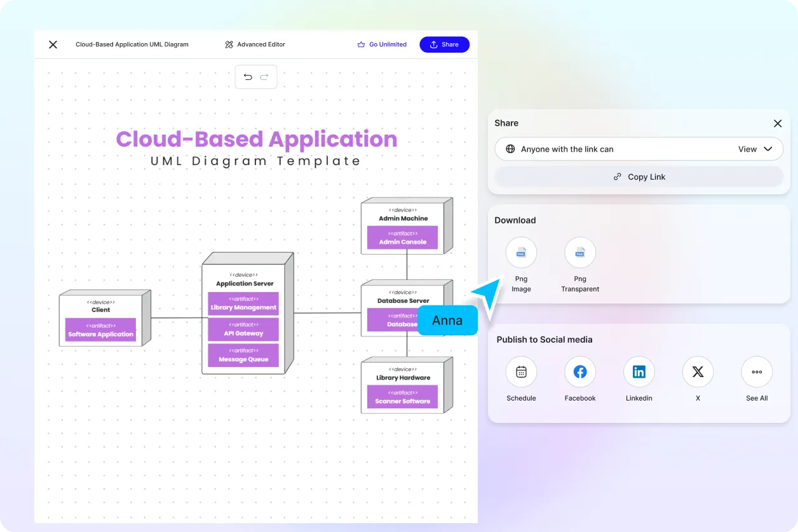Download as Png Image

tap(521, 253)
